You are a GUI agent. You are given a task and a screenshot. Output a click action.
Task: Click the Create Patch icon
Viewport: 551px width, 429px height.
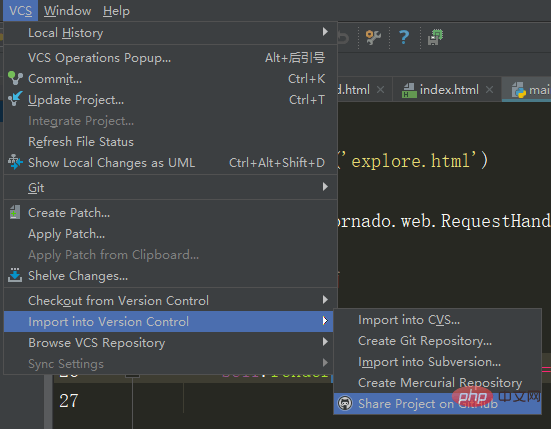click(x=15, y=212)
